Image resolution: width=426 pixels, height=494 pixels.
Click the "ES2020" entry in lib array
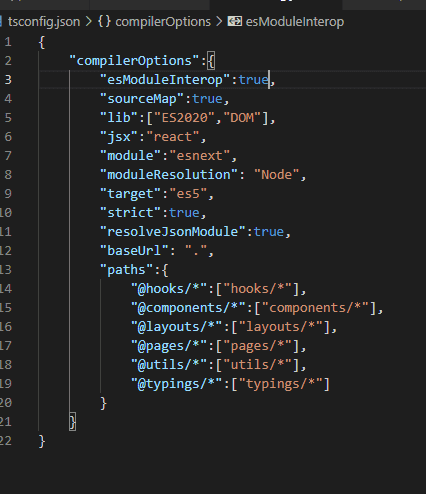(184, 118)
